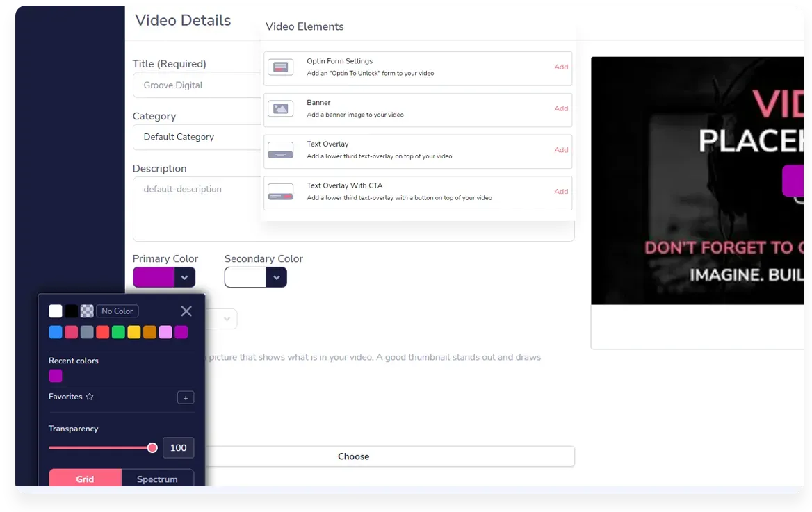Close the color picker panel
Image resolution: width=812 pixels, height=512 pixels.
[x=186, y=311]
